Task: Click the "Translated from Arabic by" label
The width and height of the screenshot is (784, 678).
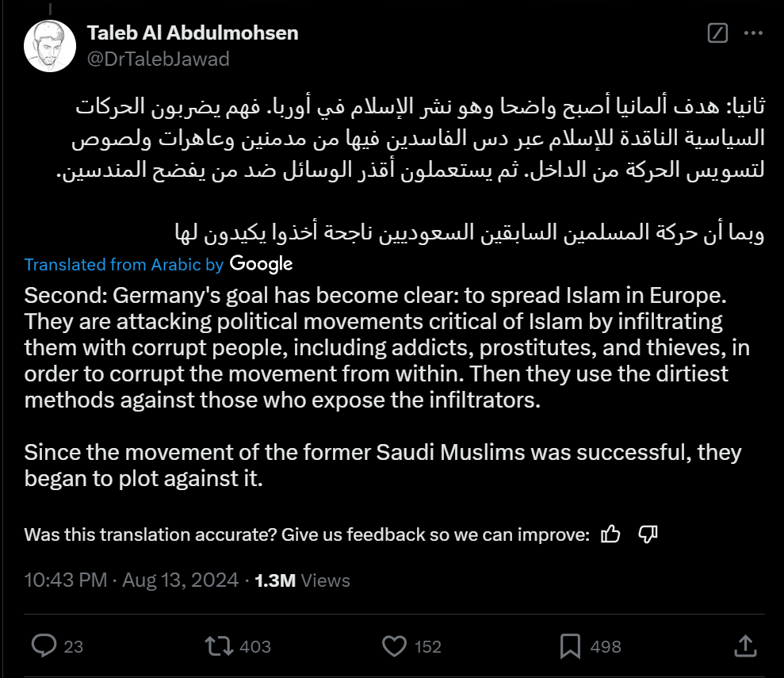Action: [x=124, y=265]
